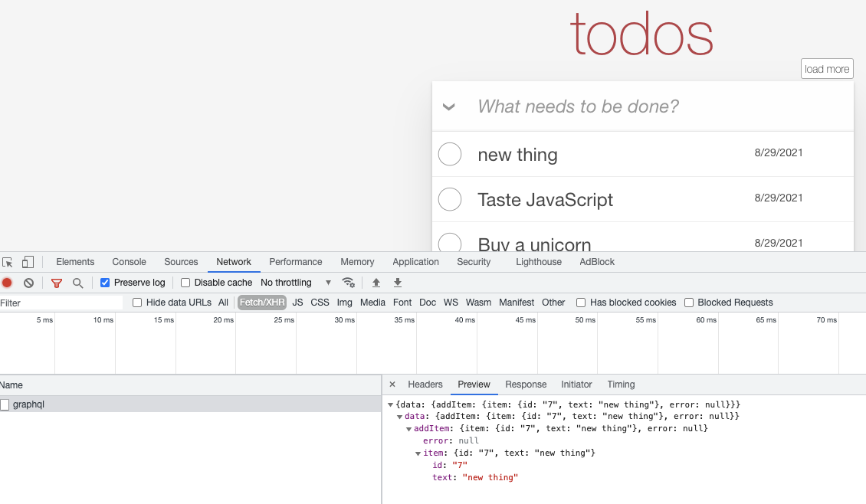The image size is (866, 504).
Task: Click the 'Taste JavaScript' todo text
Action: 545,199
